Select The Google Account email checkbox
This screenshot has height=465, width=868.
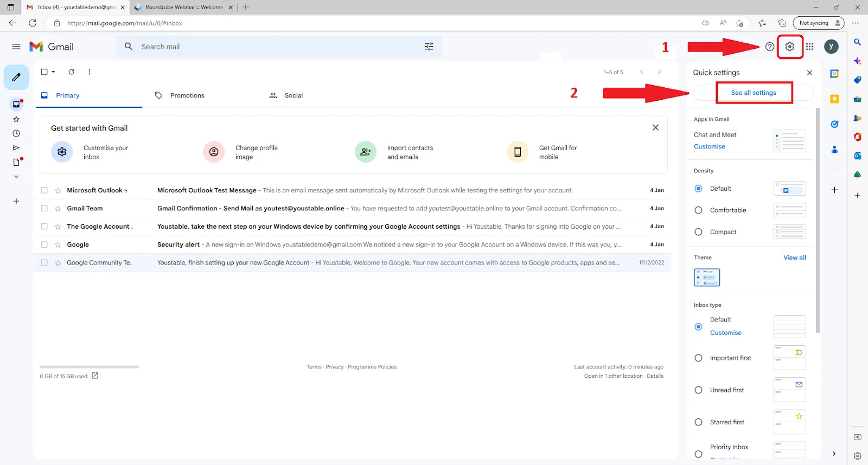click(x=44, y=227)
